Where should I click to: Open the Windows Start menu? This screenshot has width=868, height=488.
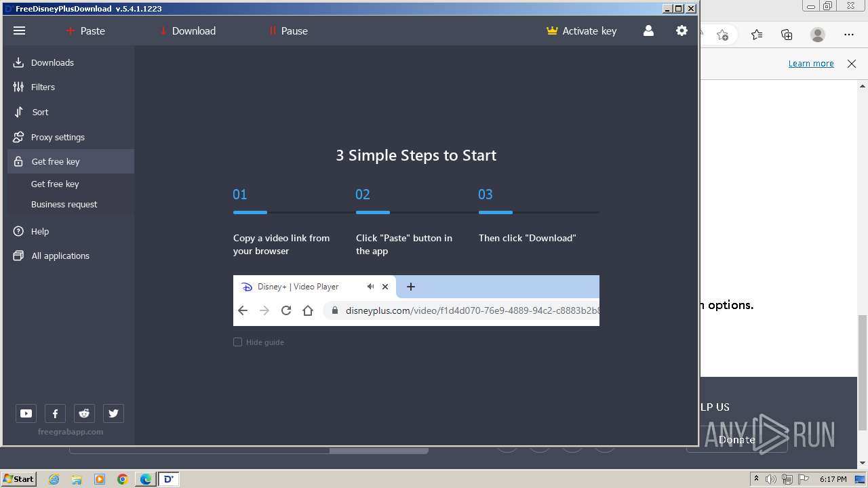point(19,479)
